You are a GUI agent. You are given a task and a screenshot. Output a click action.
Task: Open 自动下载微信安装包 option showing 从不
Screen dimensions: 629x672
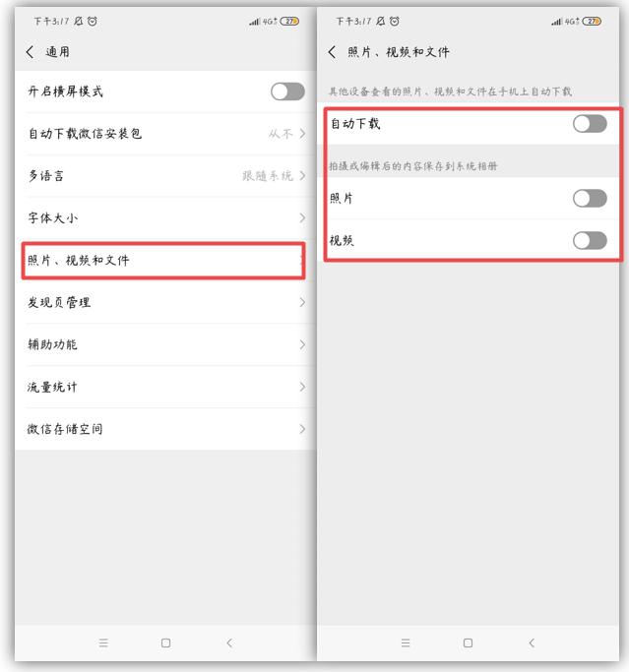tap(166, 134)
